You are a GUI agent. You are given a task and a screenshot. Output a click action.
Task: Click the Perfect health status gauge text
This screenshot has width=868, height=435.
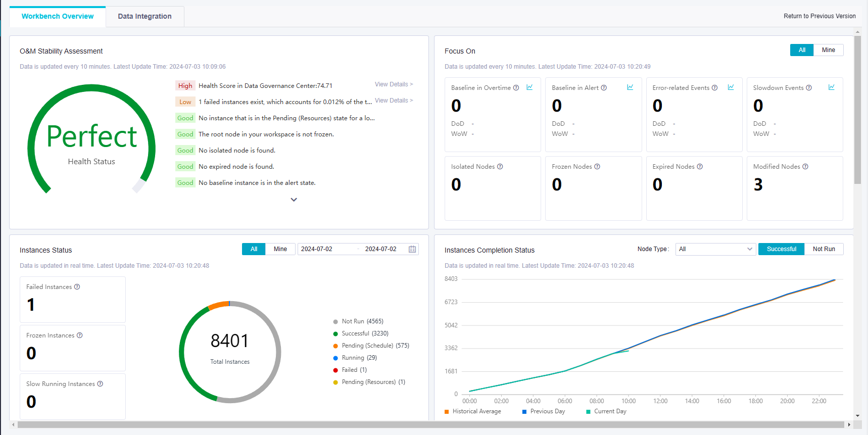coord(91,136)
